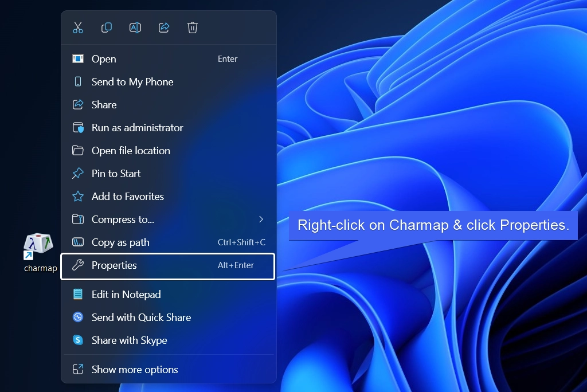Viewport: 587px width, 392px height.
Task: Click the Delete trash can icon
Action: 193,28
